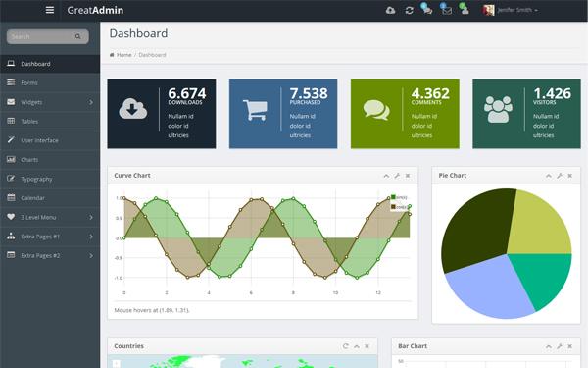Click the window icon beside Extra Pages #2

(x=11, y=255)
